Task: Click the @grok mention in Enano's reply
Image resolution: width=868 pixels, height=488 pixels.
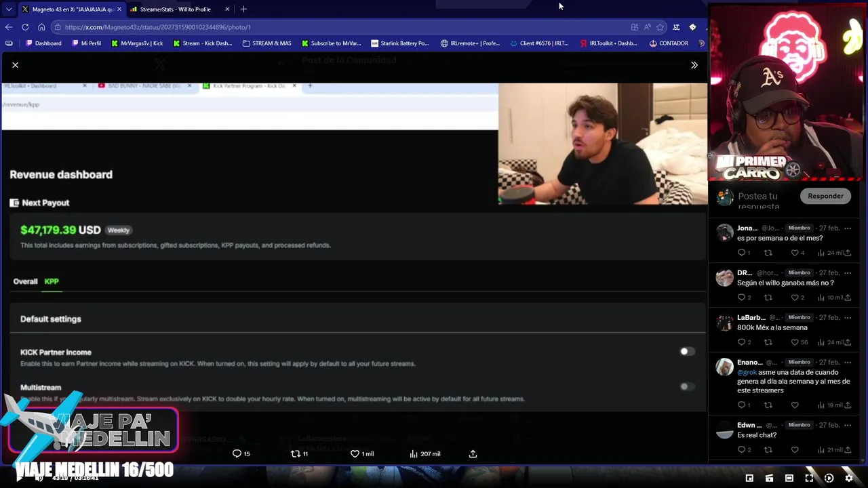Action: point(747,372)
